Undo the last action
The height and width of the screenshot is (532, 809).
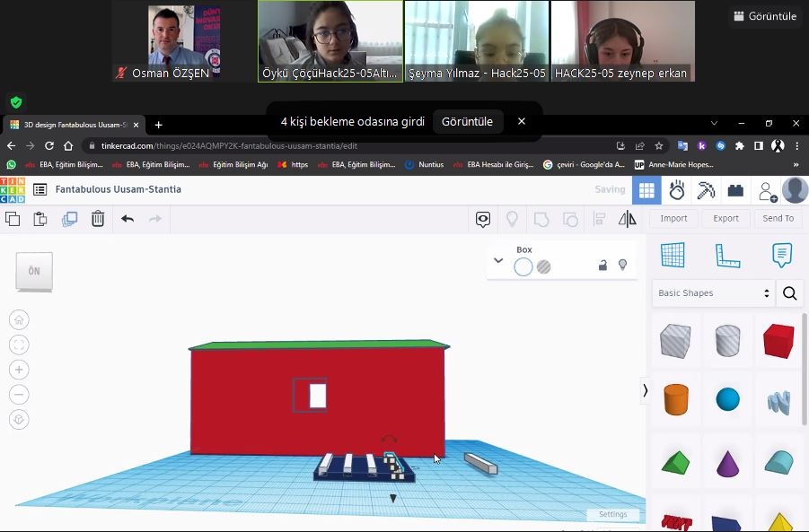[128, 219]
